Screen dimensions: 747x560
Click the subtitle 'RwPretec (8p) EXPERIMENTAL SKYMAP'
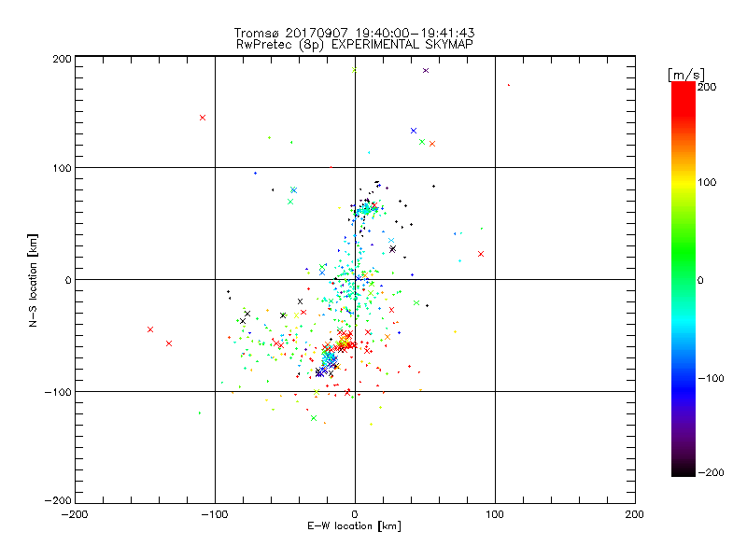[x=355, y=45]
